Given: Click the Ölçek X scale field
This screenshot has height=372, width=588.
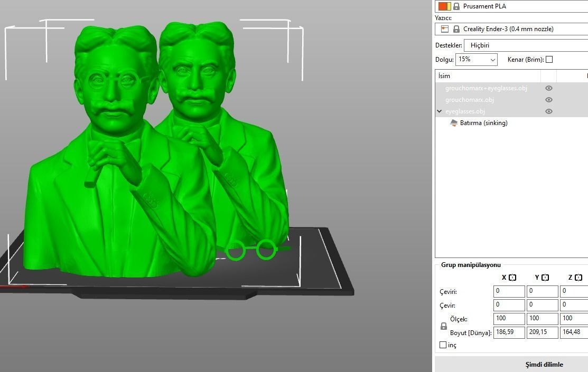Looking at the screenshot, I should [509, 318].
